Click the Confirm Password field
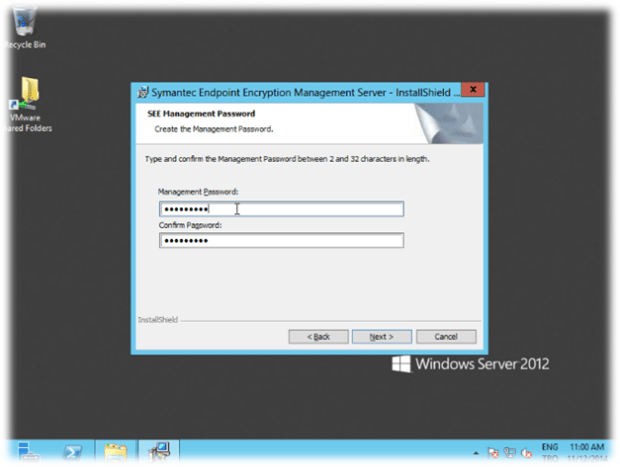Image resolution: width=620 pixels, height=467 pixels. click(x=280, y=241)
